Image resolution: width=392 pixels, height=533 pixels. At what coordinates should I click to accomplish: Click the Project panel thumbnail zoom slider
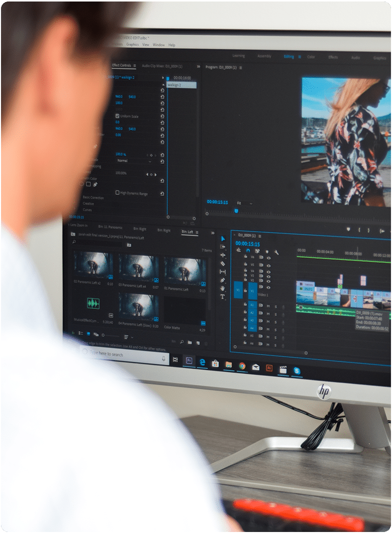coord(111,336)
